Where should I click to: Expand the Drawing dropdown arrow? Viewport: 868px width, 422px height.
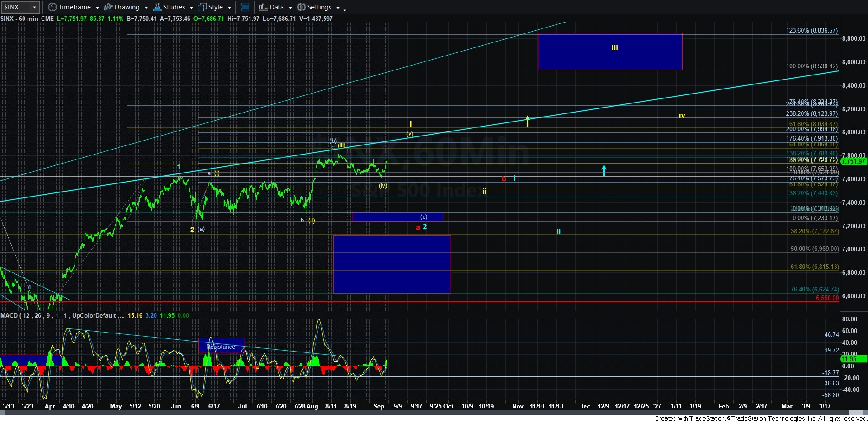click(146, 8)
